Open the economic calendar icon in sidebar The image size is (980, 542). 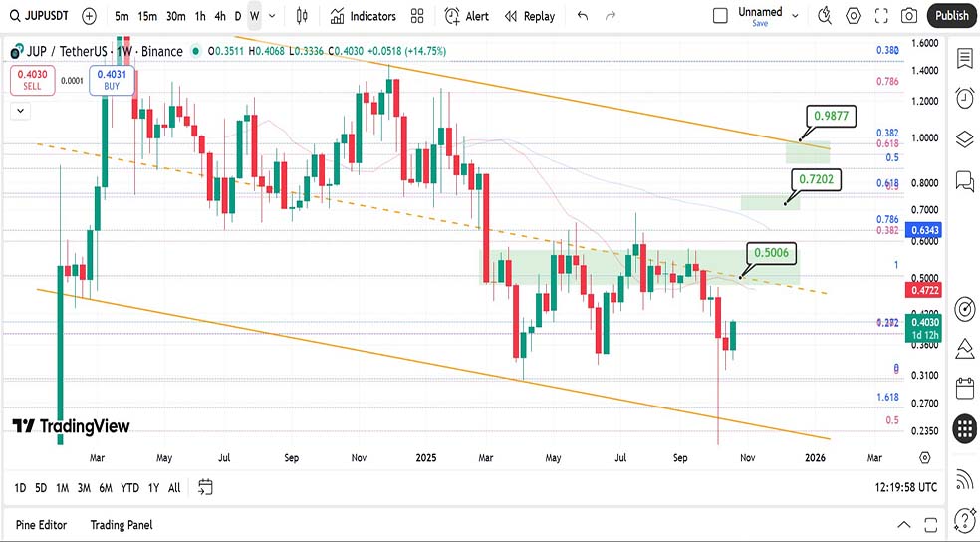point(964,388)
